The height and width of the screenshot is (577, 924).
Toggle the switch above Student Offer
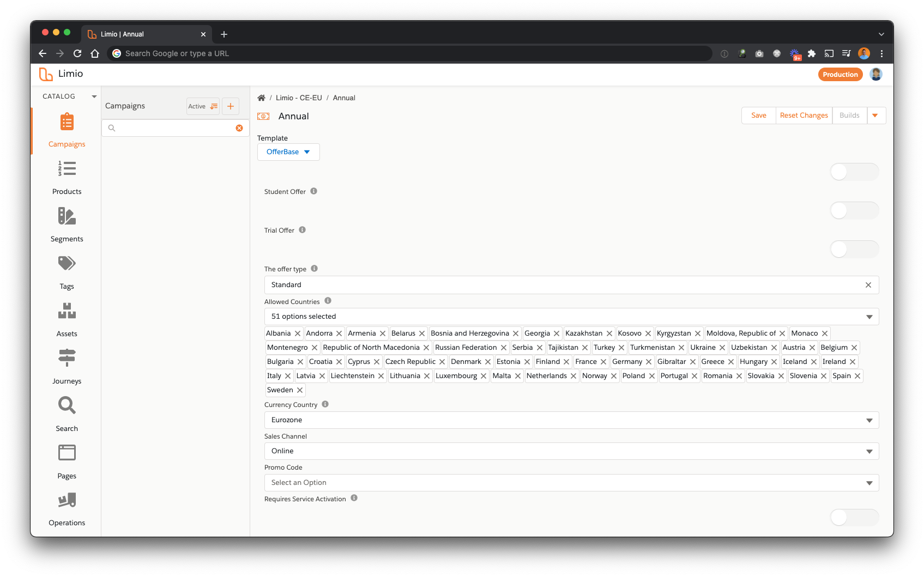click(854, 172)
